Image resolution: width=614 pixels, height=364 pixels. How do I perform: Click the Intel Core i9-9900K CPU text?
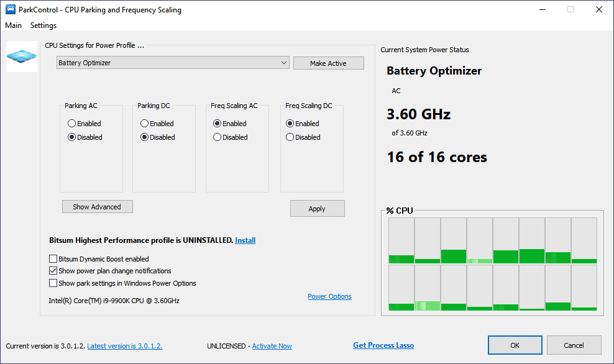[x=114, y=301]
